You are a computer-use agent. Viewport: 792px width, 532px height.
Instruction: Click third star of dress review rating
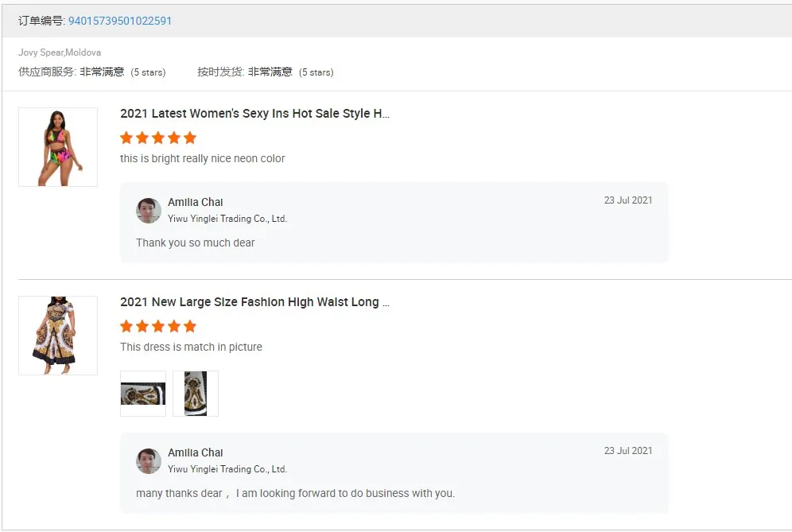tap(158, 326)
